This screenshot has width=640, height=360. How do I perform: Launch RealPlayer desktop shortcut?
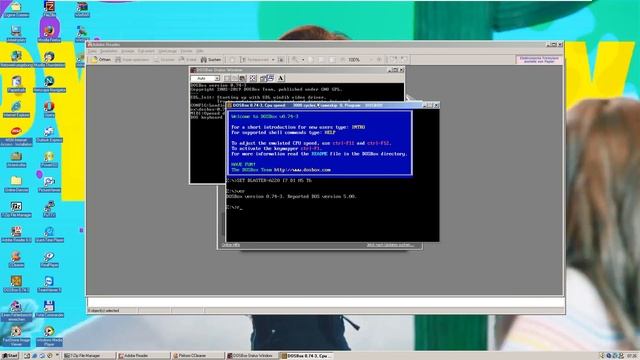click(49, 259)
